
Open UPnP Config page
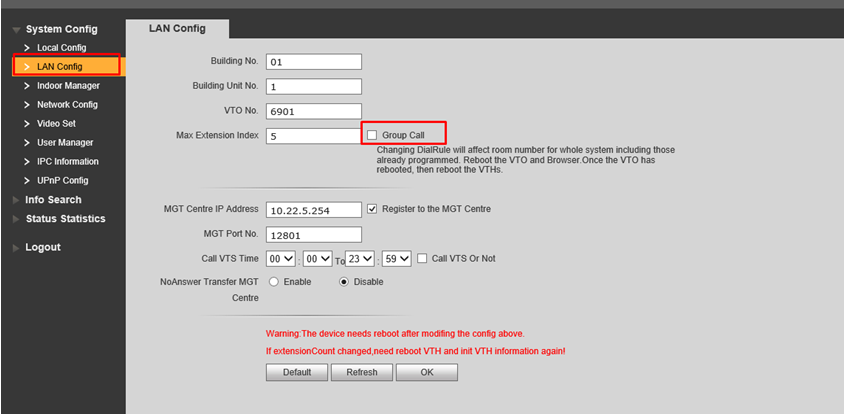tap(62, 181)
